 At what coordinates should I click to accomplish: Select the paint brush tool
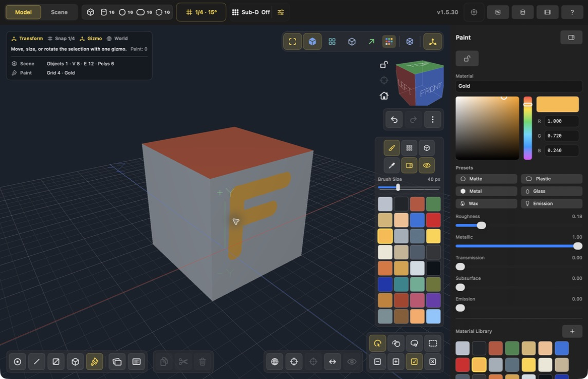392,148
